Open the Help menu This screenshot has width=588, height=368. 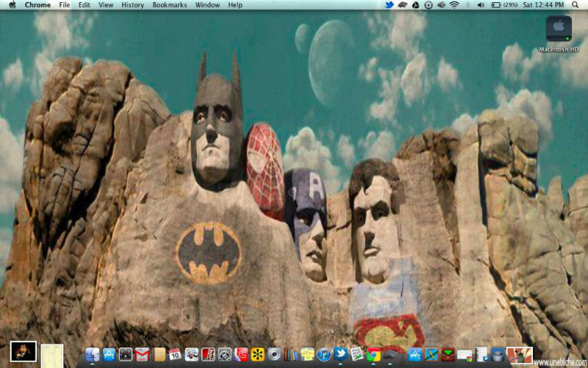[235, 5]
